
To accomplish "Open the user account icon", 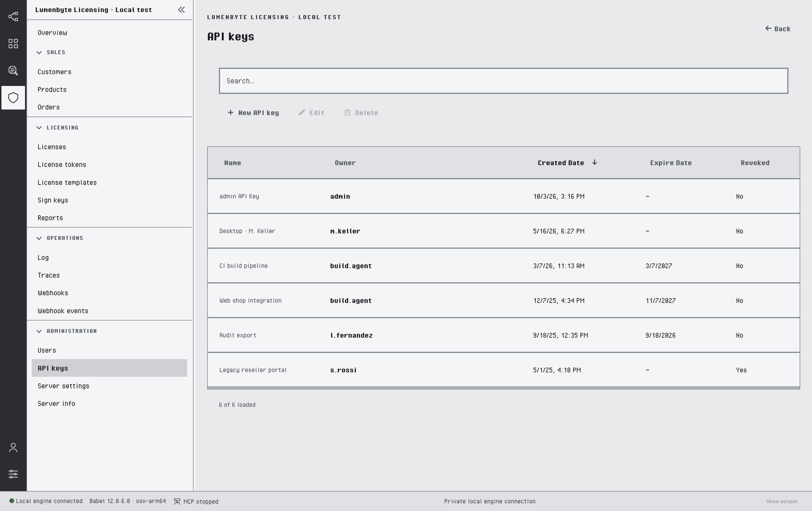I will tap(13, 448).
